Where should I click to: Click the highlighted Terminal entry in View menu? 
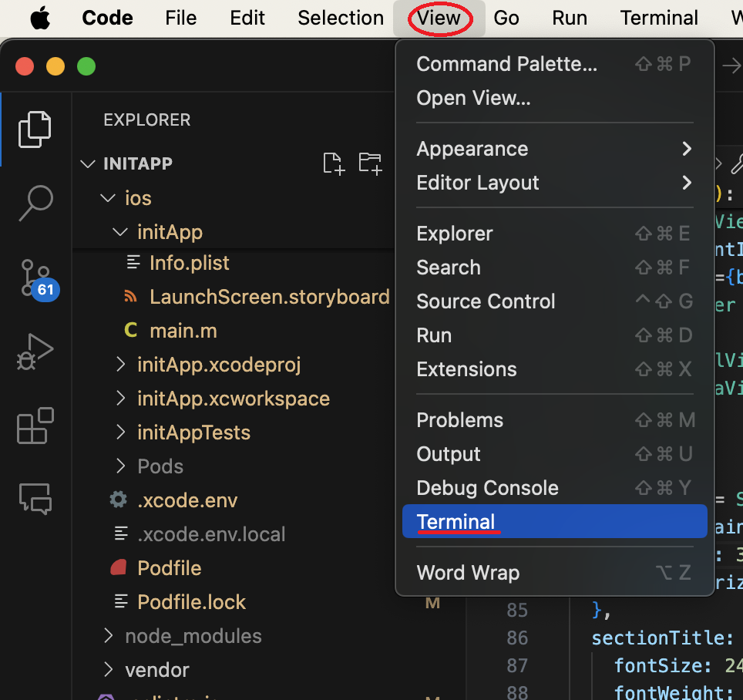(554, 521)
